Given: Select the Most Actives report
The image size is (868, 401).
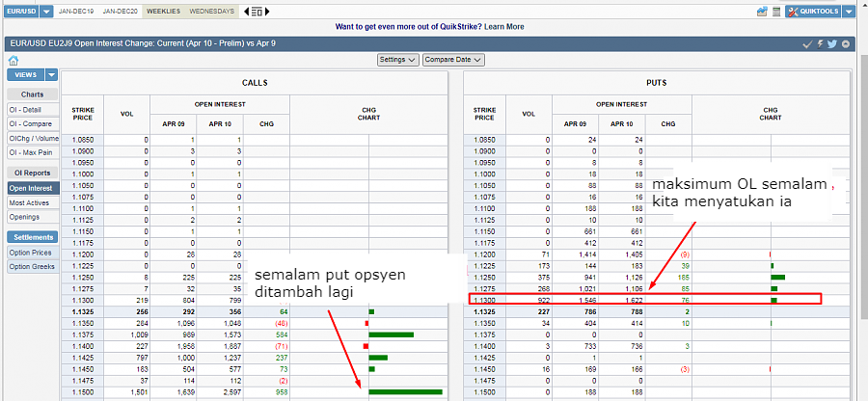Looking at the screenshot, I should click(33, 203).
